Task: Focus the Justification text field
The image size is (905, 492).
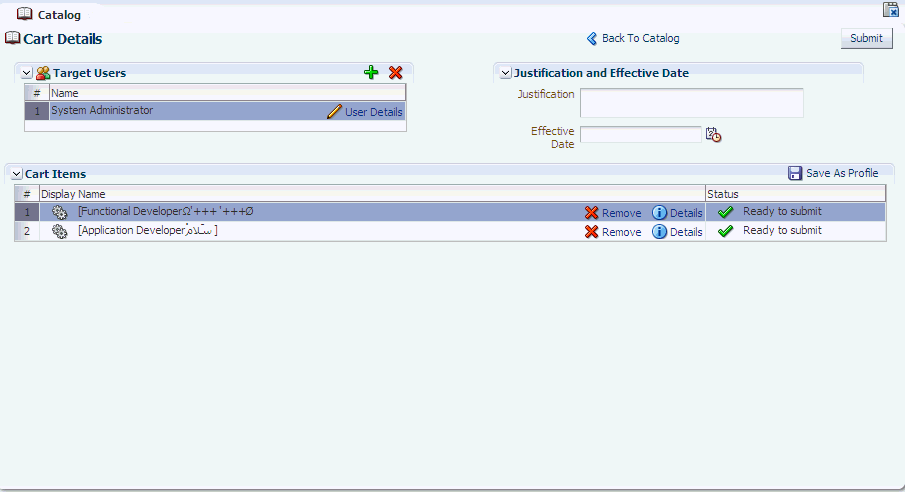Action: 691,103
